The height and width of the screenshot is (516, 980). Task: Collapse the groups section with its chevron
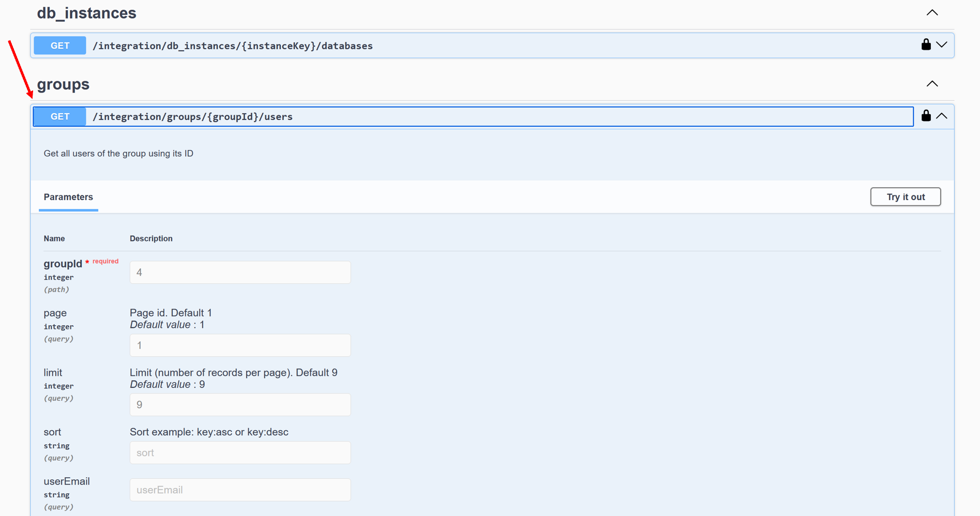(932, 84)
